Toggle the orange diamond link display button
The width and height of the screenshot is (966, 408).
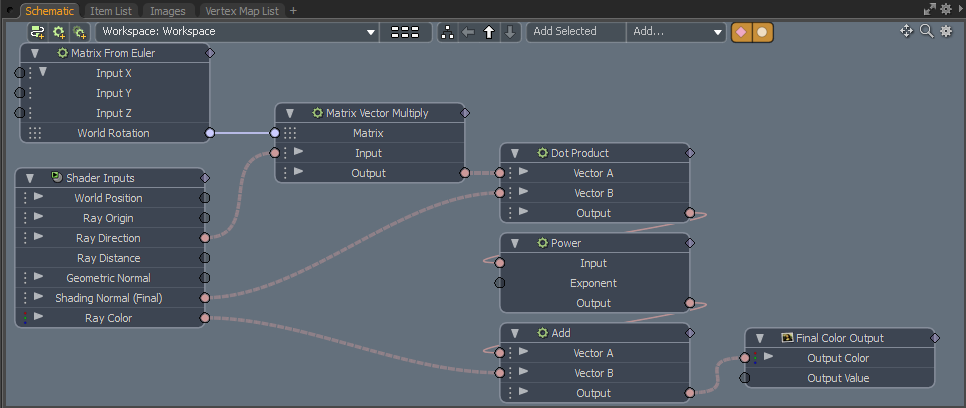click(x=742, y=32)
